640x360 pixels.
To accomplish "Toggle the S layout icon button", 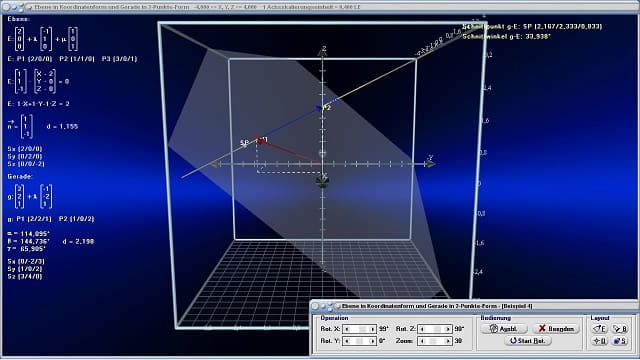I will (620, 340).
